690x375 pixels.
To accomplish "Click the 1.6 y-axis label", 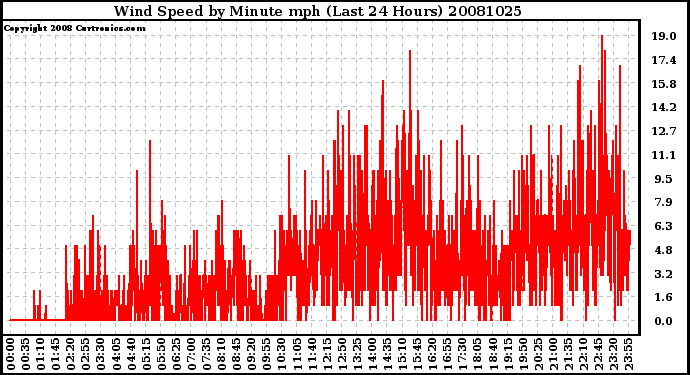I will (x=664, y=297).
